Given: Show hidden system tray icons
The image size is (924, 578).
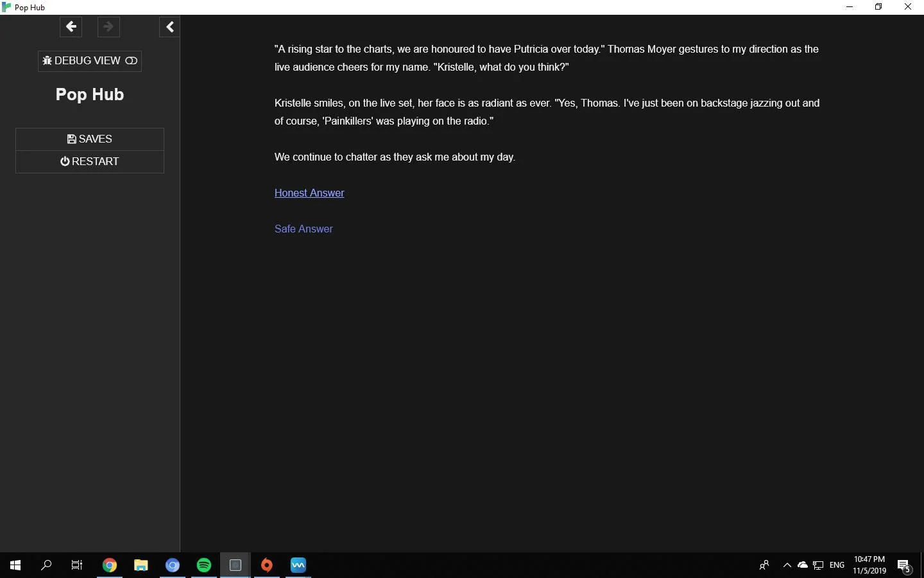Looking at the screenshot, I should pos(787,565).
